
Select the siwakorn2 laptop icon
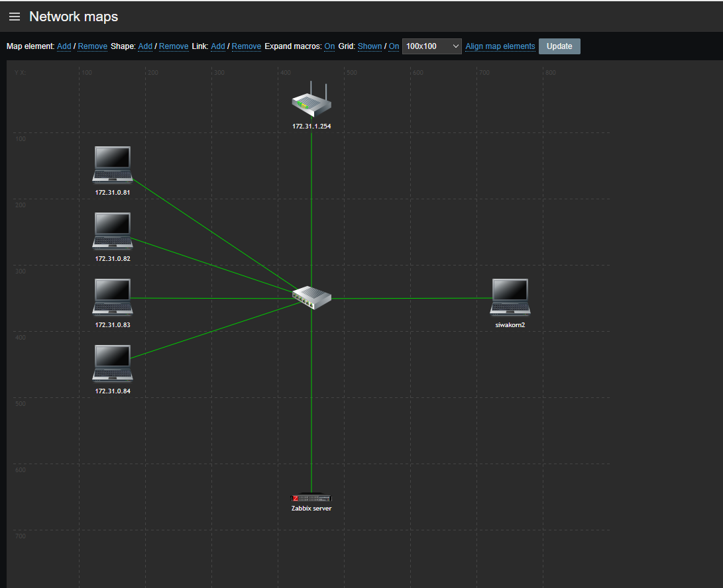point(510,298)
